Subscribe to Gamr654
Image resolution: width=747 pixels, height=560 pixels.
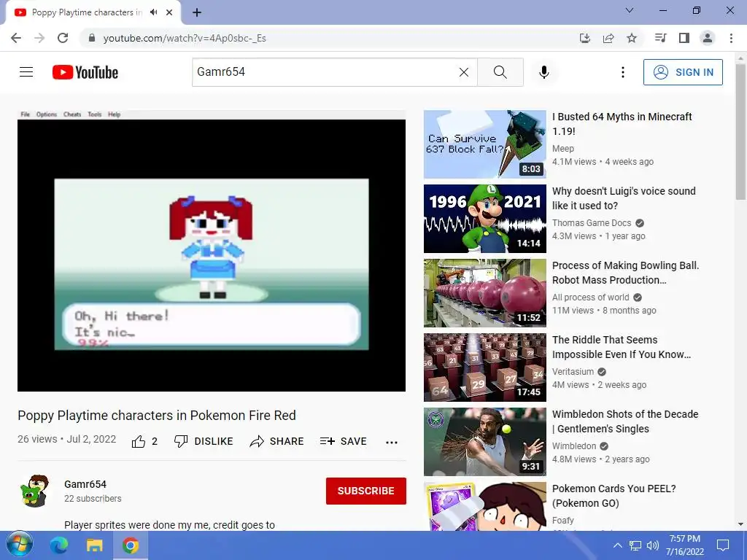point(366,491)
